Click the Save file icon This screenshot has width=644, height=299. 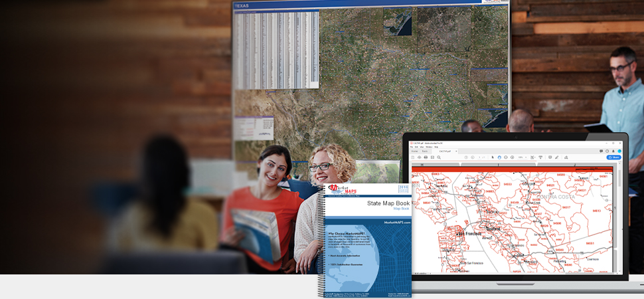click(413, 157)
